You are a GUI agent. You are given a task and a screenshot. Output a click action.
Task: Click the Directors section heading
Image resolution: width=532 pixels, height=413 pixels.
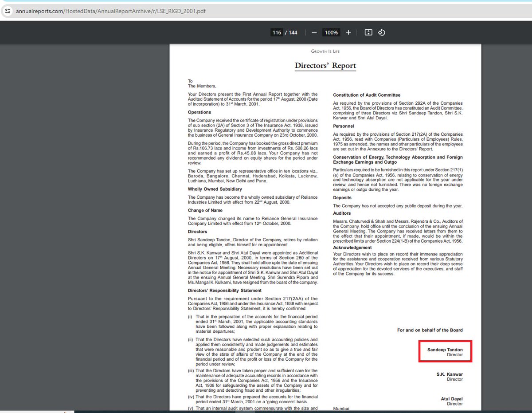pyautogui.click(x=197, y=232)
